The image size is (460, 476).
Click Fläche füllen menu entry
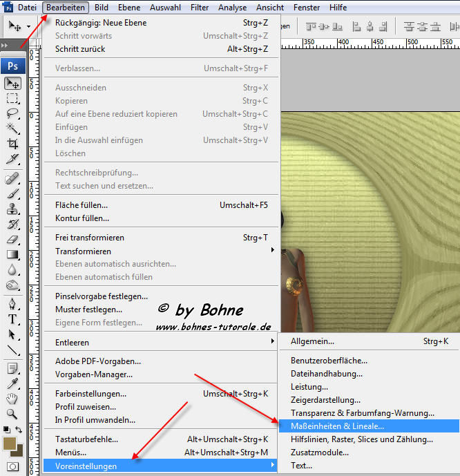click(82, 205)
